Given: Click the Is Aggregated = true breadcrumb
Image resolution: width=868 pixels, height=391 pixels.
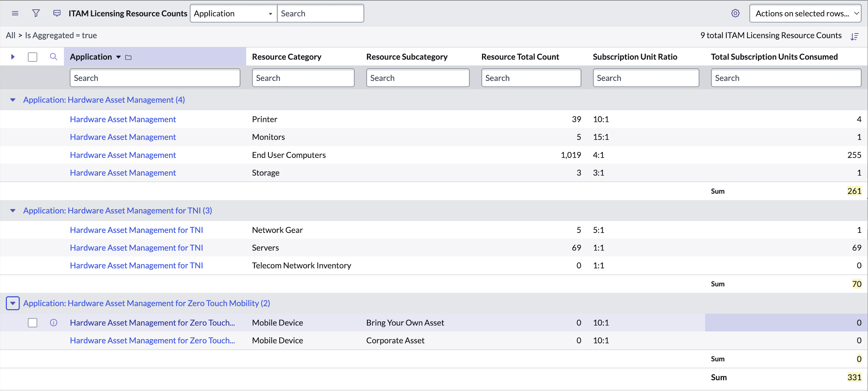Looking at the screenshot, I should [61, 35].
